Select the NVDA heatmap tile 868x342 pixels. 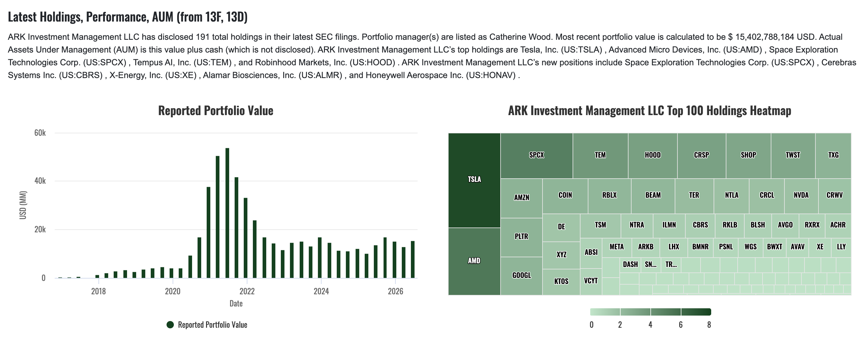coord(801,196)
